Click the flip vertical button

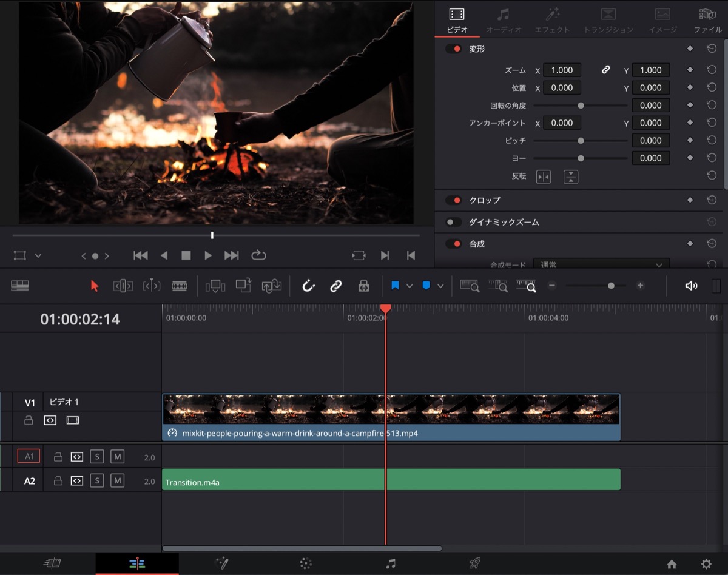(x=571, y=177)
